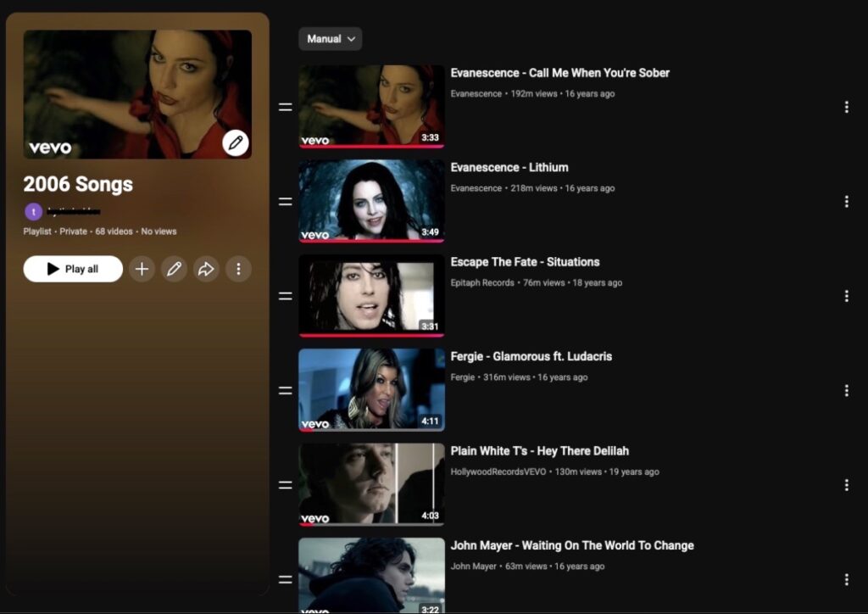Open playlist more options beside share icon
Screen dimensions: 868x614
tap(238, 269)
